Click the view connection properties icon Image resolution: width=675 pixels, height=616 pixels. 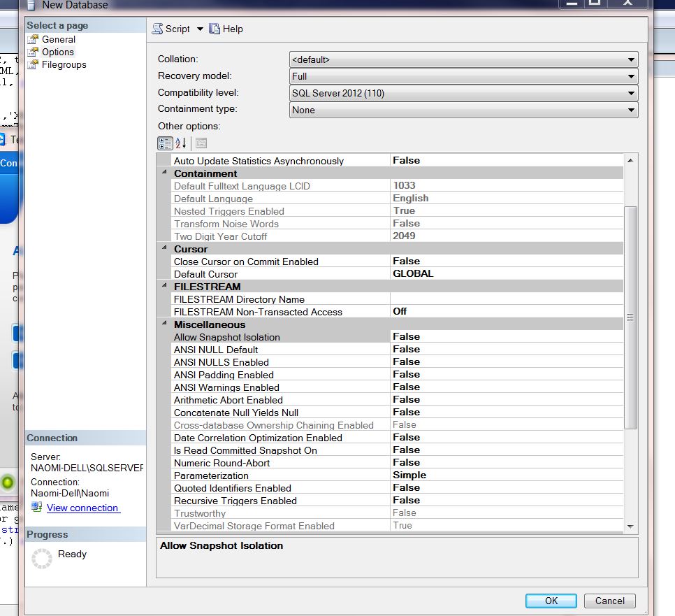click(x=36, y=507)
